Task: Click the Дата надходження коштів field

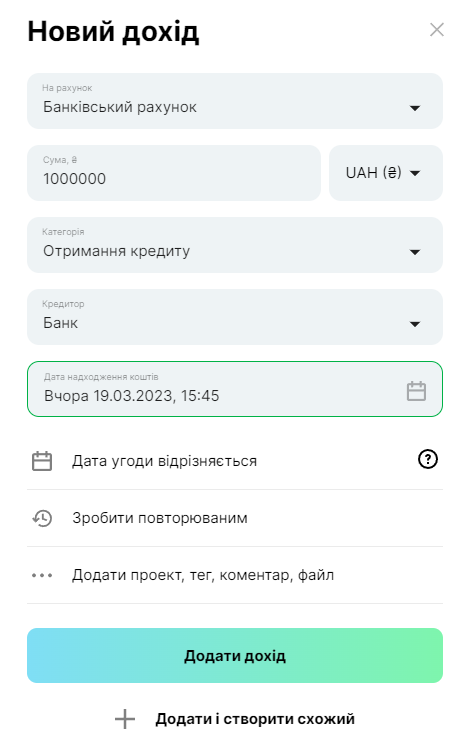Action: [235, 389]
